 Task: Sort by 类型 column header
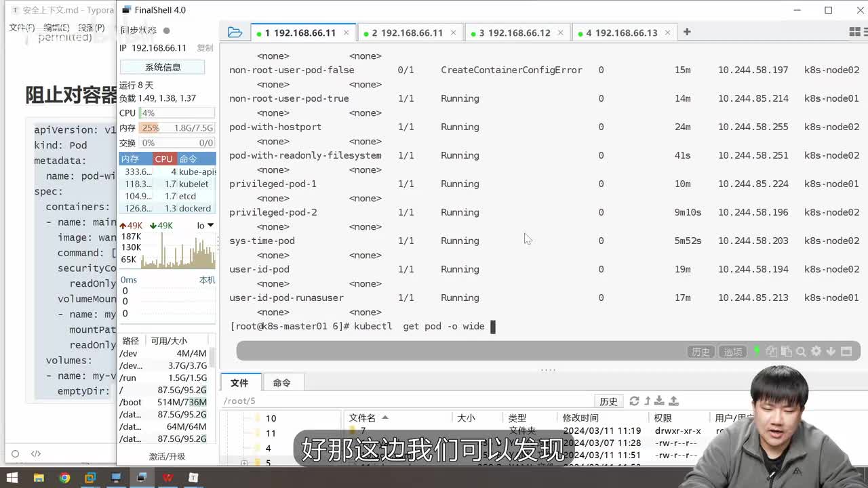pos(531,418)
